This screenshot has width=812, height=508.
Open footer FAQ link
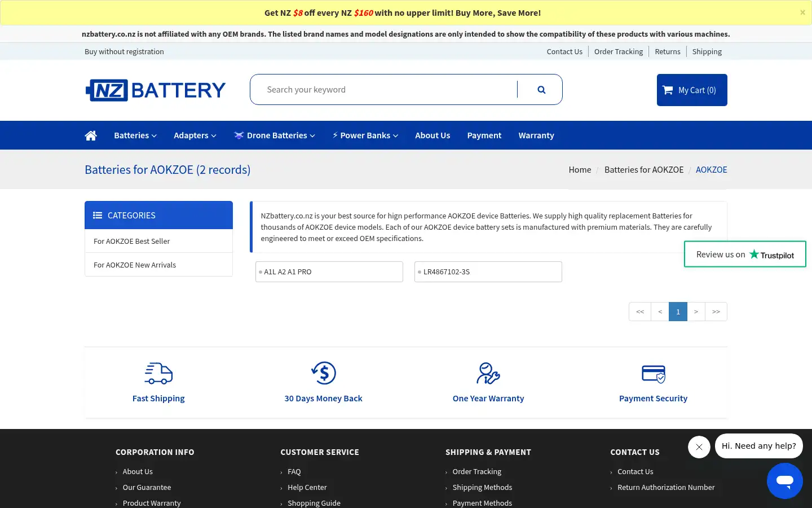point(294,471)
